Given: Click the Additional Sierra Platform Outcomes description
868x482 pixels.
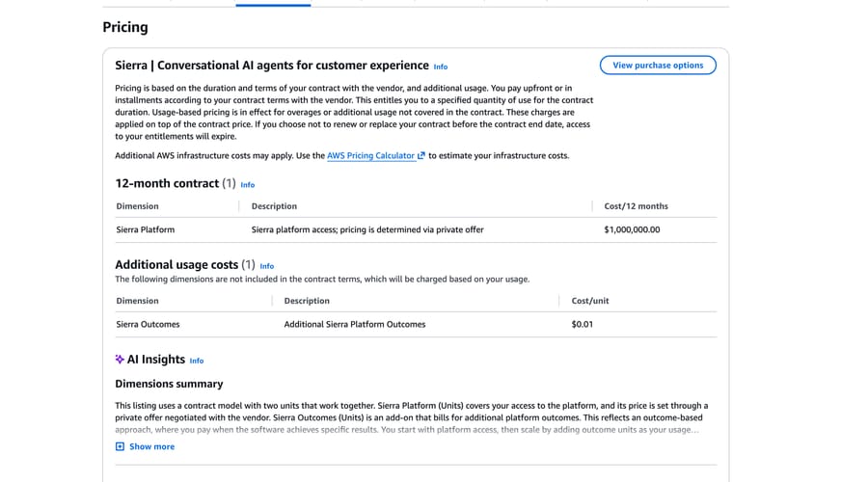Looking at the screenshot, I should point(355,324).
